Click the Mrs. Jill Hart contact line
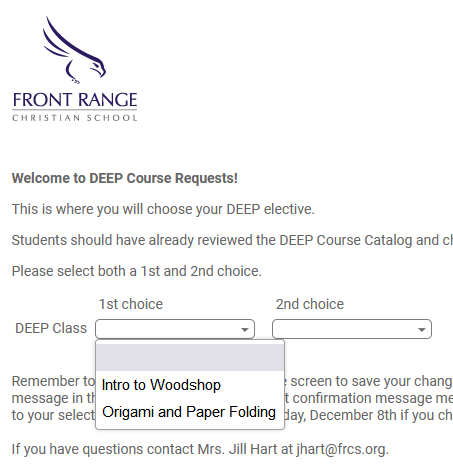 [200, 449]
